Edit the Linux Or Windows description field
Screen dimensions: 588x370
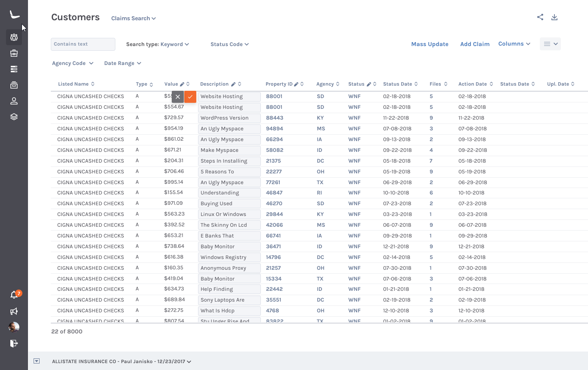click(x=229, y=214)
